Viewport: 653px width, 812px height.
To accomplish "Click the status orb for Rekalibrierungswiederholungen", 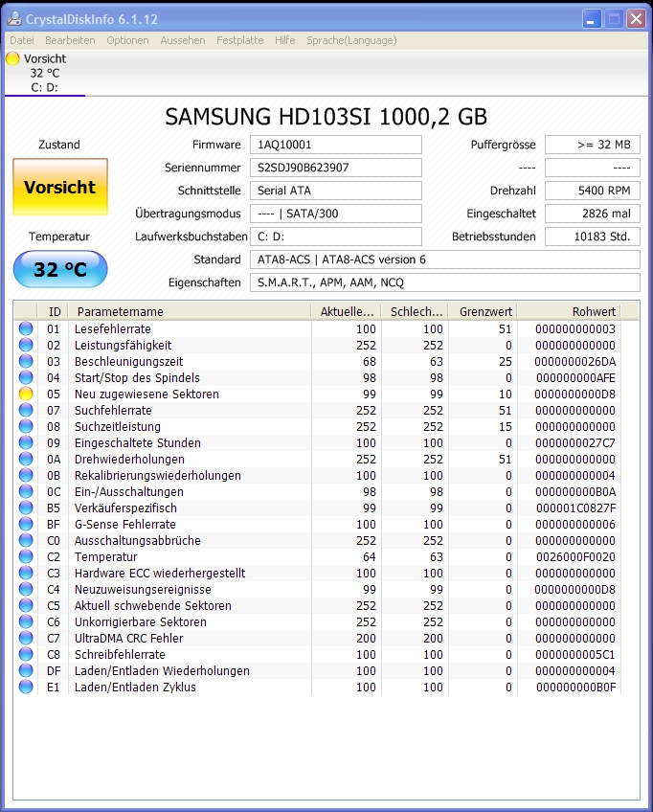I will coord(26,475).
